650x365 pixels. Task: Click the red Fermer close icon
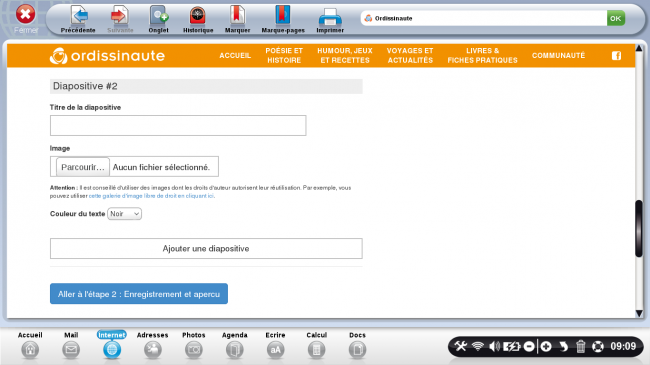(26, 15)
